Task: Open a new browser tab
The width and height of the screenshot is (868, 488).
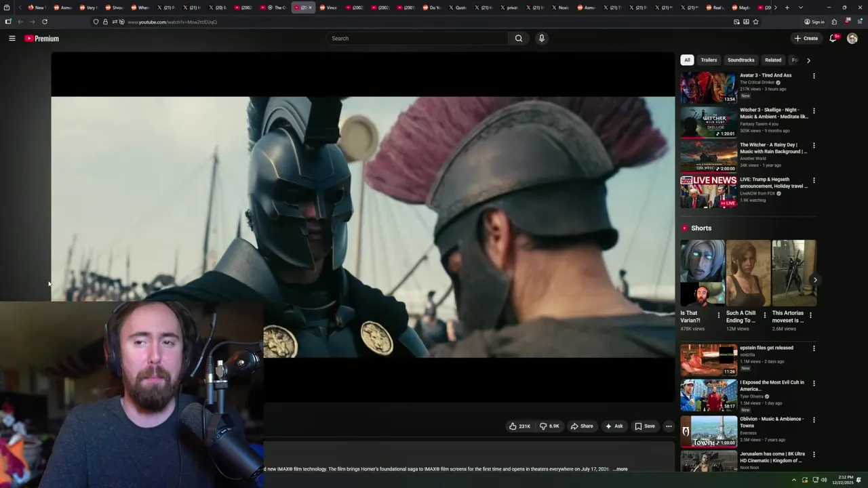Action: coord(787,7)
